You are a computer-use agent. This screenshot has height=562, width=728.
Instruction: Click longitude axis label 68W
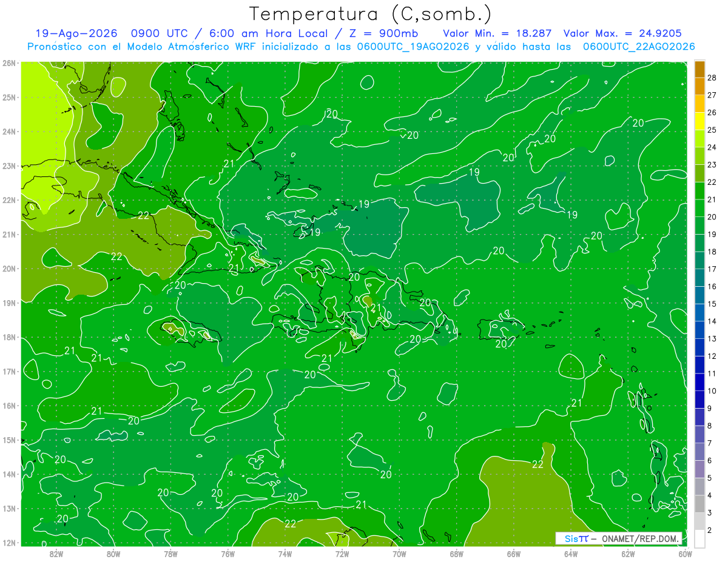(456, 554)
